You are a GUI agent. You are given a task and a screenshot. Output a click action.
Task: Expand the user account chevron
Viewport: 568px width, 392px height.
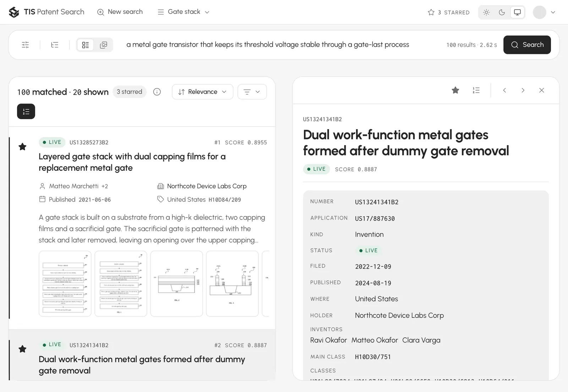coord(553,12)
